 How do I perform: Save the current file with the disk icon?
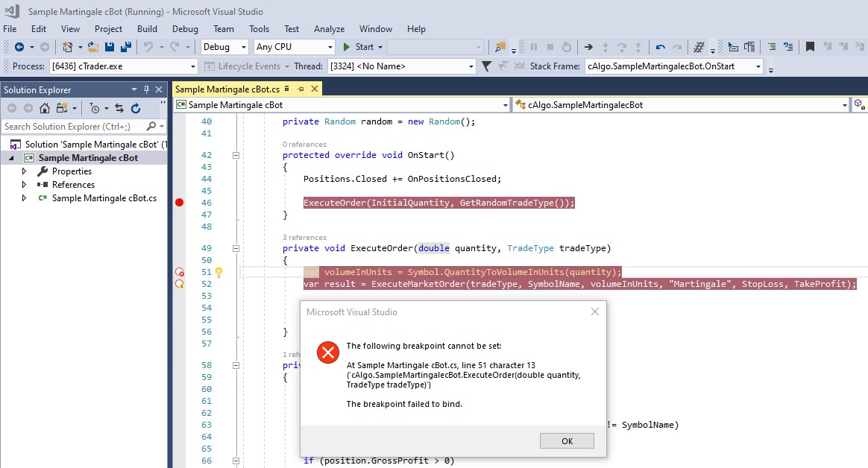point(109,47)
